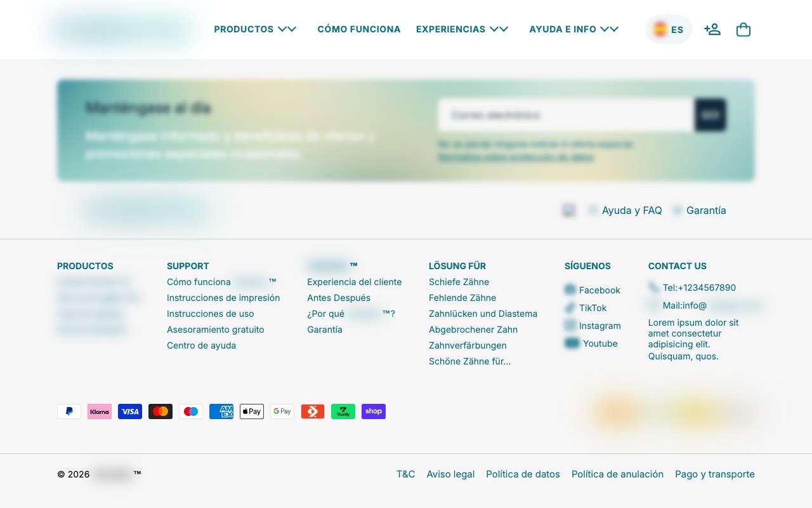Click the email address input field

click(x=566, y=115)
